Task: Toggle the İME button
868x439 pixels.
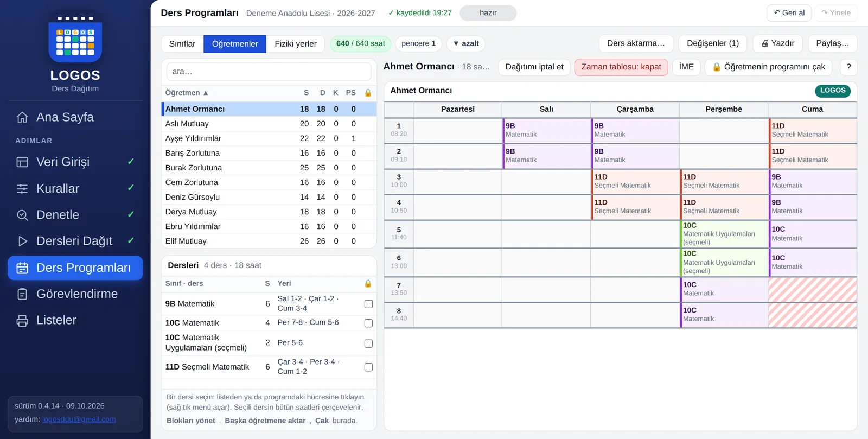Action: (x=686, y=67)
